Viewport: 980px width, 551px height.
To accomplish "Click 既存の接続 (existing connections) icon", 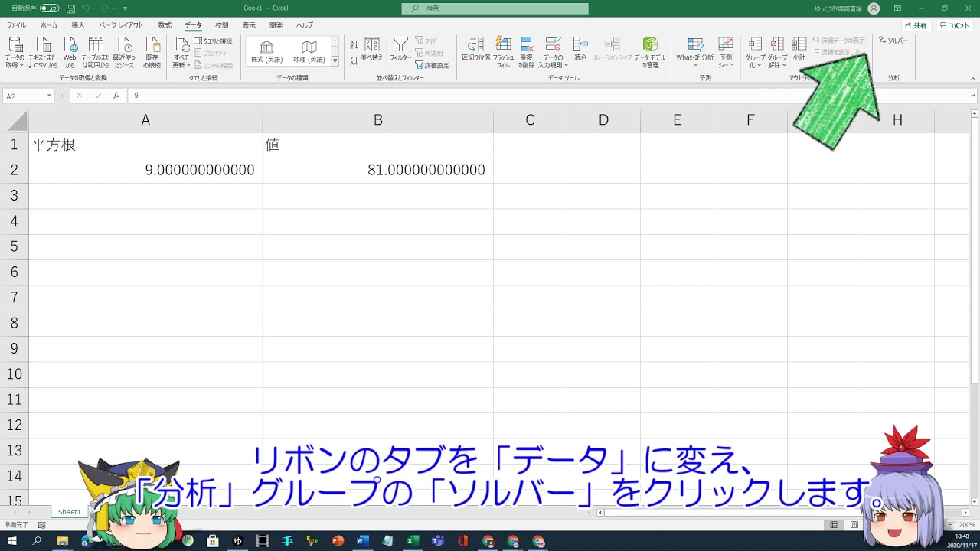I will (x=152, y=52).
